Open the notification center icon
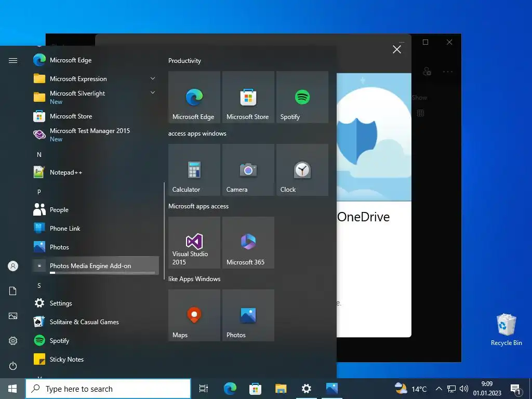The width and height of the screenshot is (532, 399). coord(515,389)
